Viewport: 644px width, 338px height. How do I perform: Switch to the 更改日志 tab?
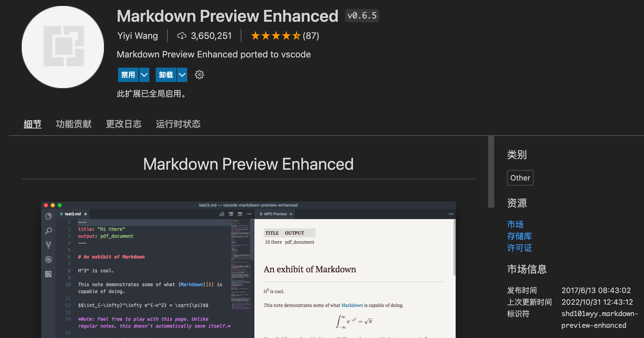point(124,124)
